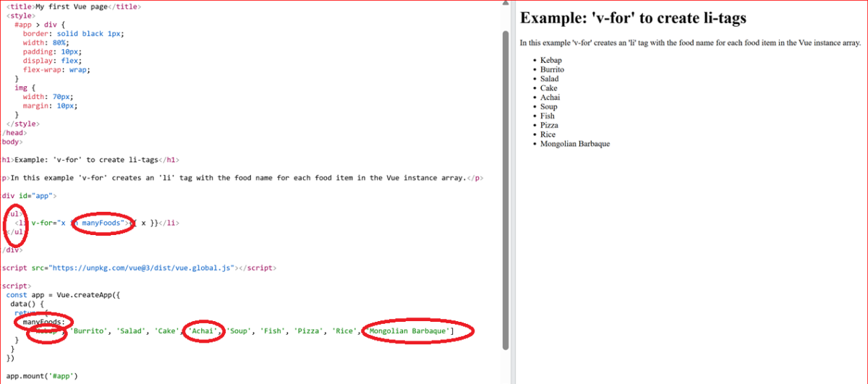Click 'Pizza' list item in preview

pyautogui.click(x=550, y=125)
